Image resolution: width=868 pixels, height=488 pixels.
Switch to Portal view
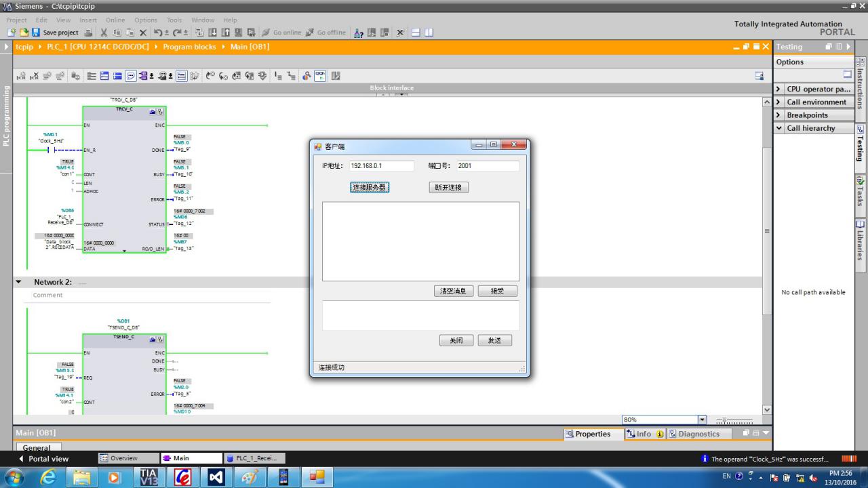pyautogui.click(x=43, y=459)
